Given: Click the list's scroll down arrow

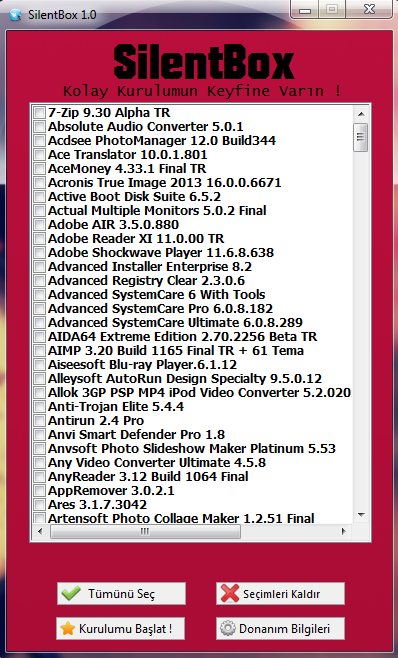Looking at the screenshot, I should (361, 514).
